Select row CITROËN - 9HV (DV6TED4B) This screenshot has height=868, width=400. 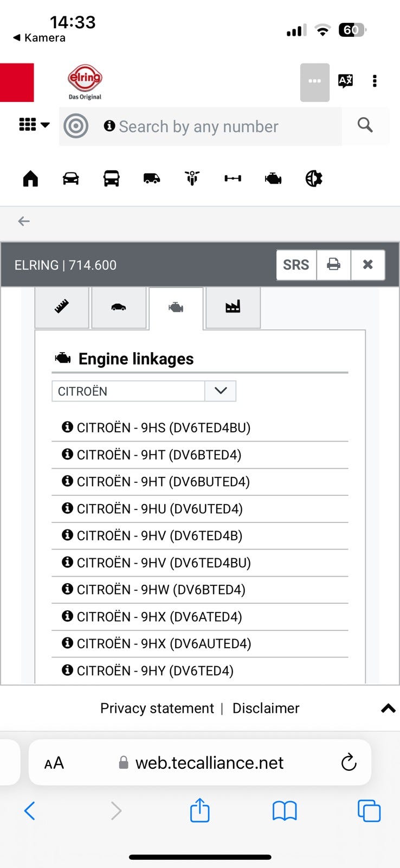(199, 536)
